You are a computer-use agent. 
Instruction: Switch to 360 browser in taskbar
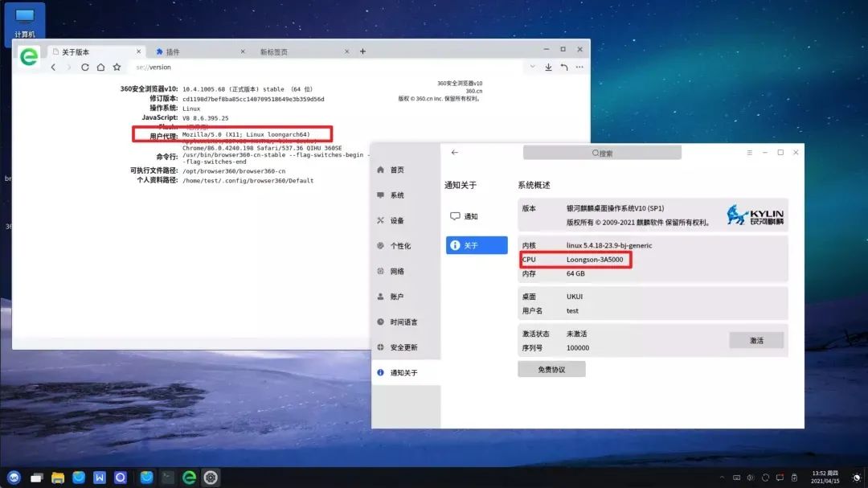(x=189, y=478)
